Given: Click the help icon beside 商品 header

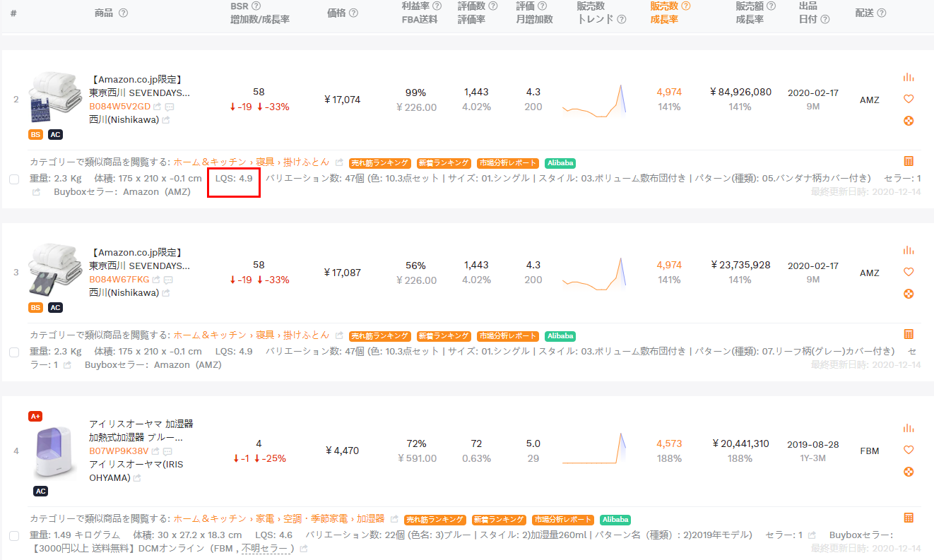Looking at the screenshot, I should (123, 13).
